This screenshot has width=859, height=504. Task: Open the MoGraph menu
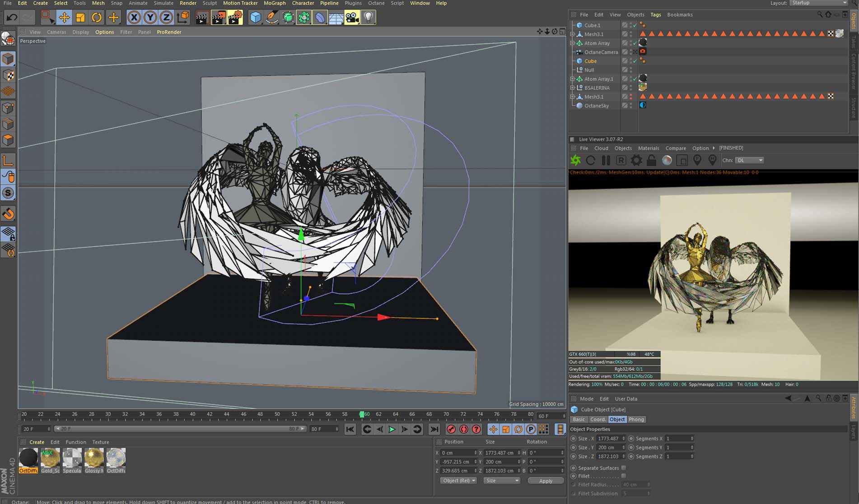[275, 3]
